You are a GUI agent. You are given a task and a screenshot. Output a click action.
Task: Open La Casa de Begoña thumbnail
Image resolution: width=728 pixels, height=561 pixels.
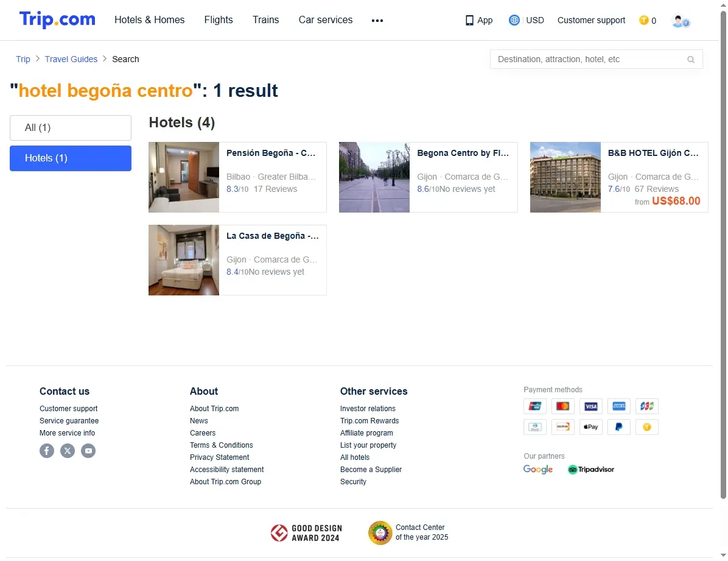click(x=184, y=260)
